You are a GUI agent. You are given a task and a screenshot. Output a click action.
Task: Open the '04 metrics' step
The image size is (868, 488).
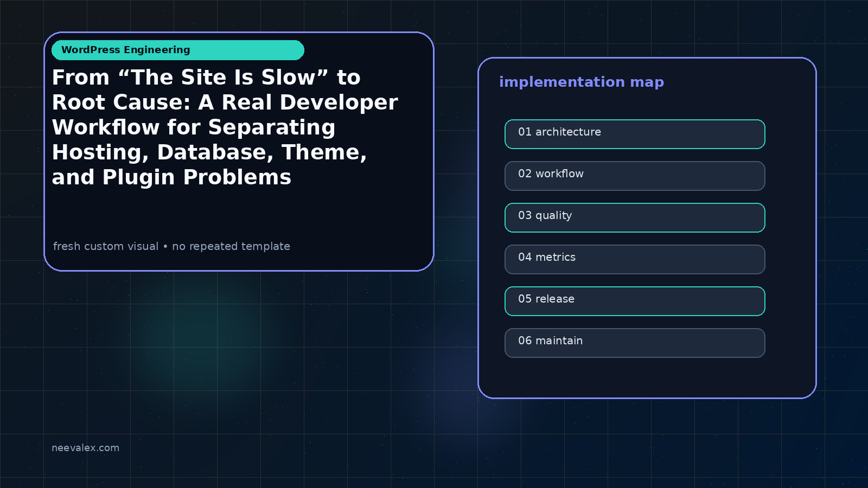point(635,259)
